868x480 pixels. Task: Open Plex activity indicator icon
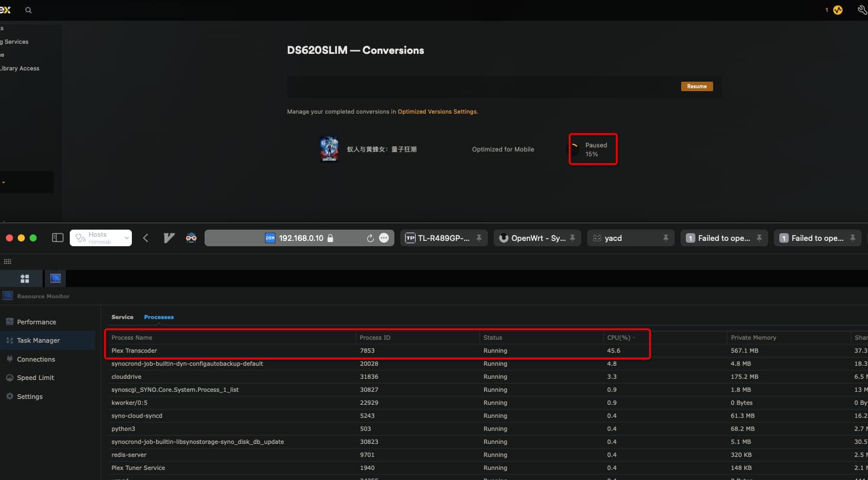tap(837, 10)
